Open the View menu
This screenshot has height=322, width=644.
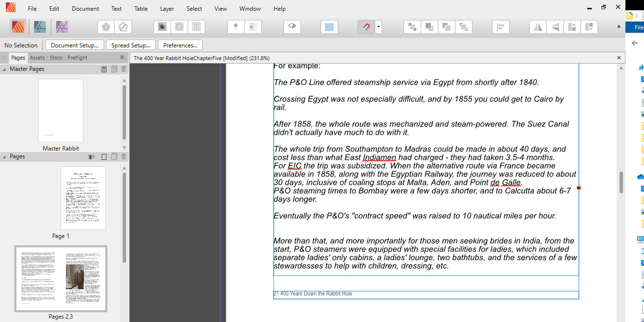pos(221,9)
